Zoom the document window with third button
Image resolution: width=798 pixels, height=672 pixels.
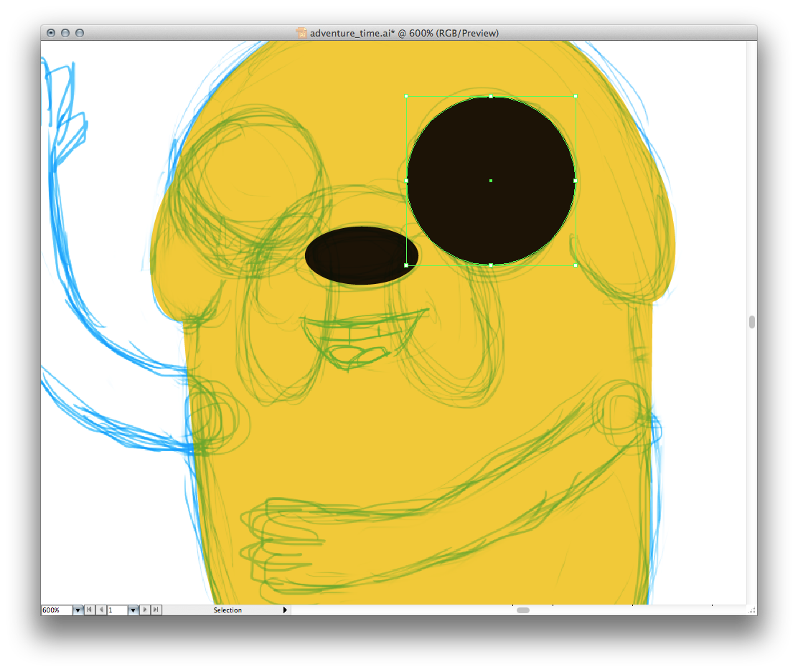coord(80,33)
